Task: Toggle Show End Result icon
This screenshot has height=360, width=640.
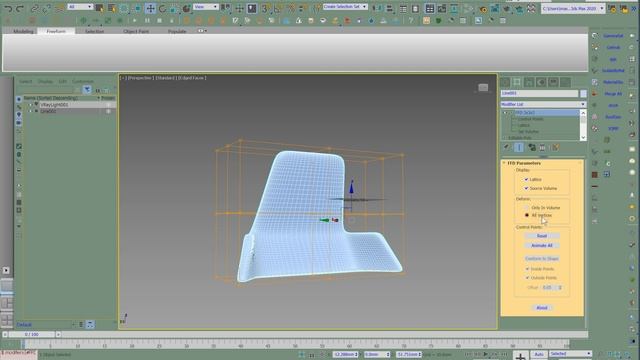Action: 519,147
